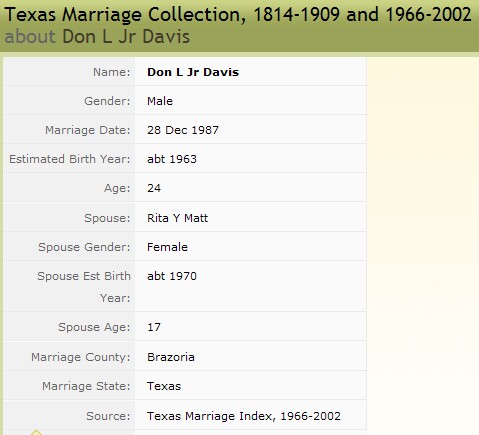
Task: Select the bold name Don L Jr Davis
Action: click(193, 72)
